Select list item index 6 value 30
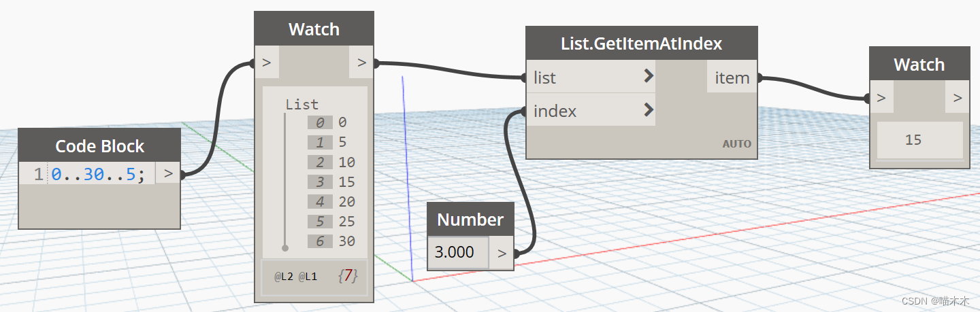Image resolution: width=980 pixels, height=312 pixels. coord(331,241)
